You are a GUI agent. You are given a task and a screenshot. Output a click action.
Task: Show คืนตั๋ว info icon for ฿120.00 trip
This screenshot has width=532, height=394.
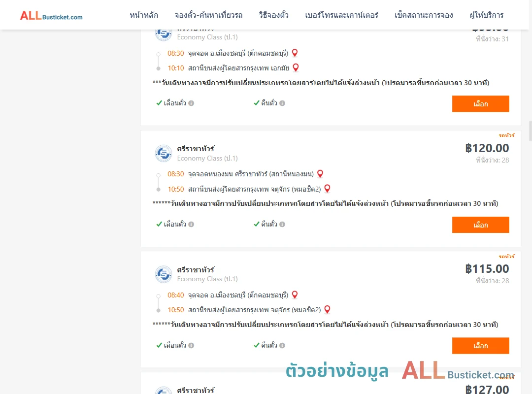point(282,224)
